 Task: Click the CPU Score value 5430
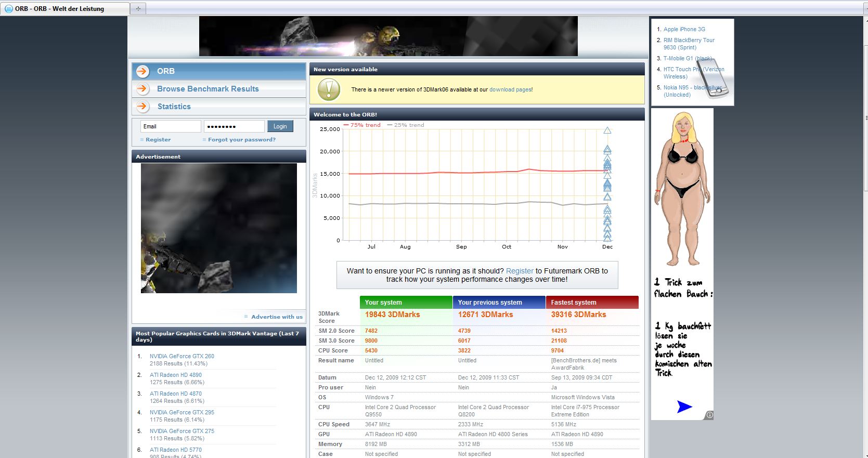tap(371, 350)
